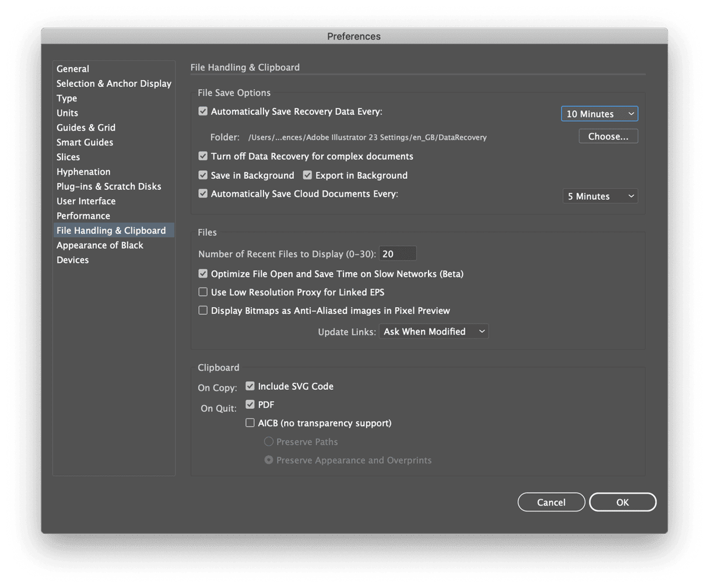The width and height of the screenshot is (709, 588).
Task: Open the Update Links dropdown
Action: 434,331
